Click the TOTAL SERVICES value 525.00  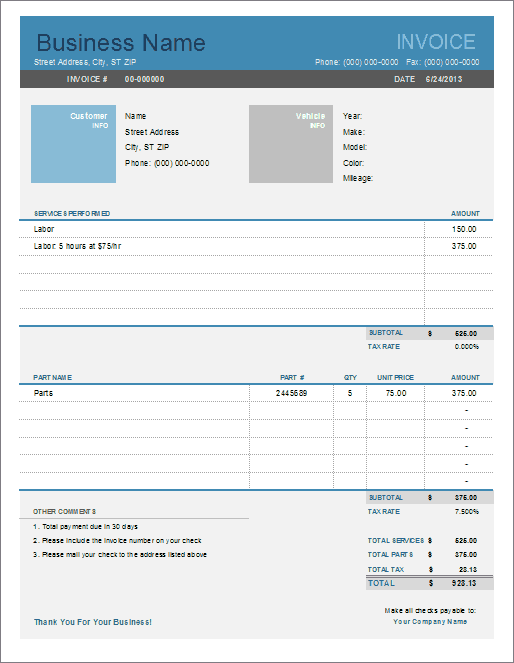pyautogui.click(x=466, y=541)
